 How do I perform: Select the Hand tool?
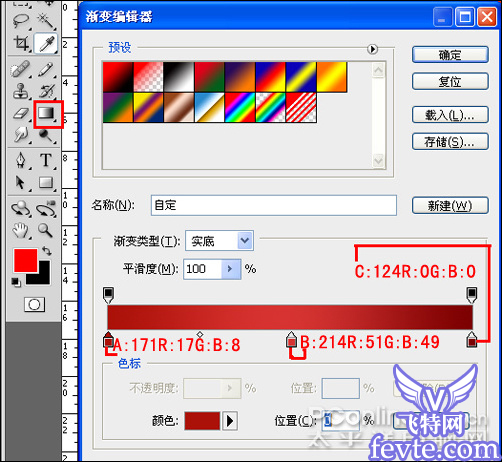pos(21,230)
